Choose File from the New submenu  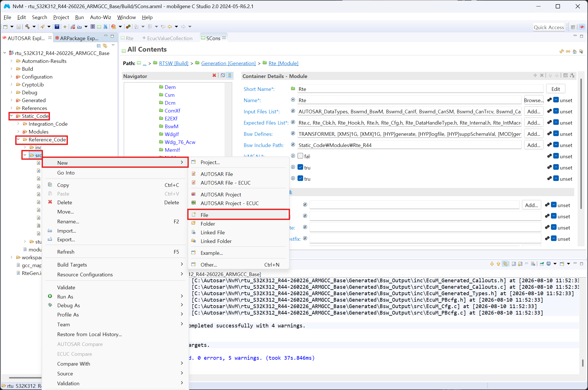point(239,215)
